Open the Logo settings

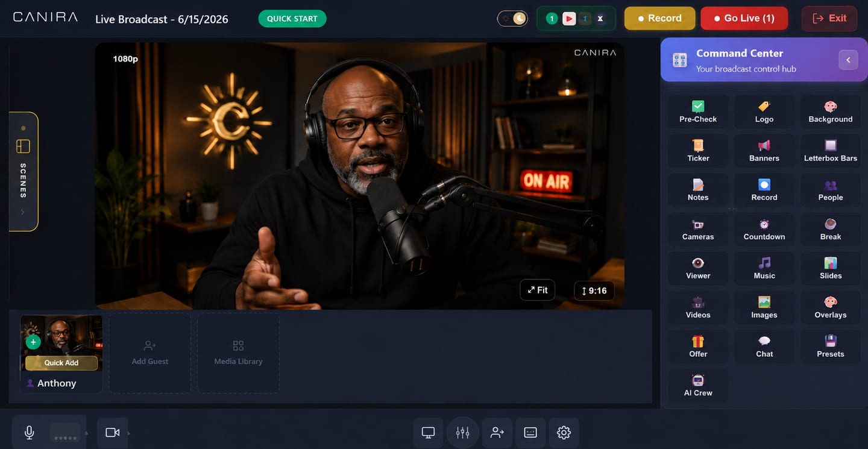[764, 111]
